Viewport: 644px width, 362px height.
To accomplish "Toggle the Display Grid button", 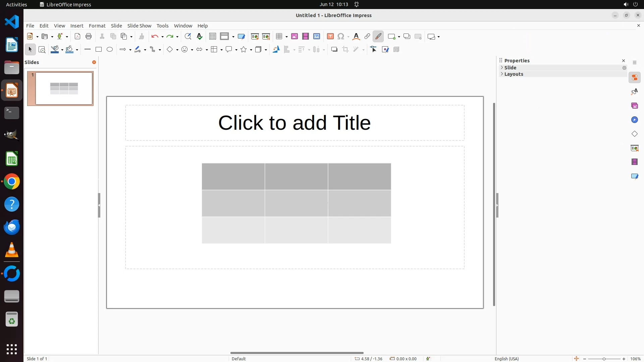I will click(213, 37).
